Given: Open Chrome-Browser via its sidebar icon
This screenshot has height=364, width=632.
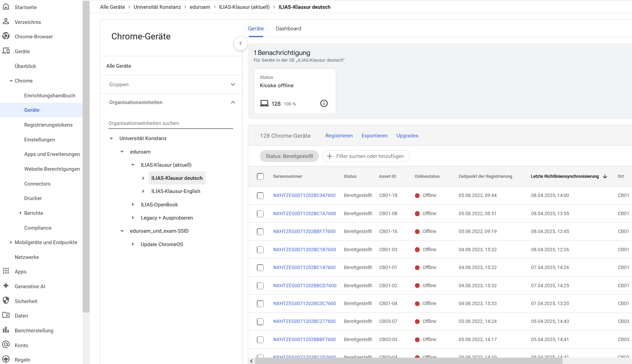Looking at the screenshot, I should point(6,36).
